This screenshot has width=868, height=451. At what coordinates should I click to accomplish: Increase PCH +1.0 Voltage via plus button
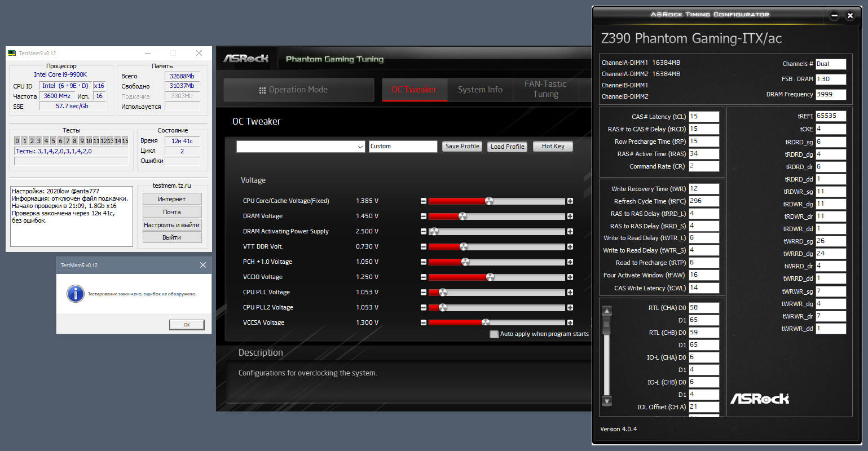[x=570, y=262]
